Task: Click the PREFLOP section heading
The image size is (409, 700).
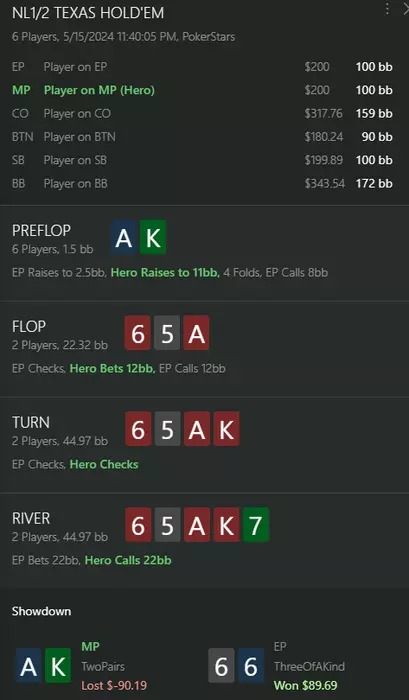Action: pyautogui.click(x=42, y=231)
